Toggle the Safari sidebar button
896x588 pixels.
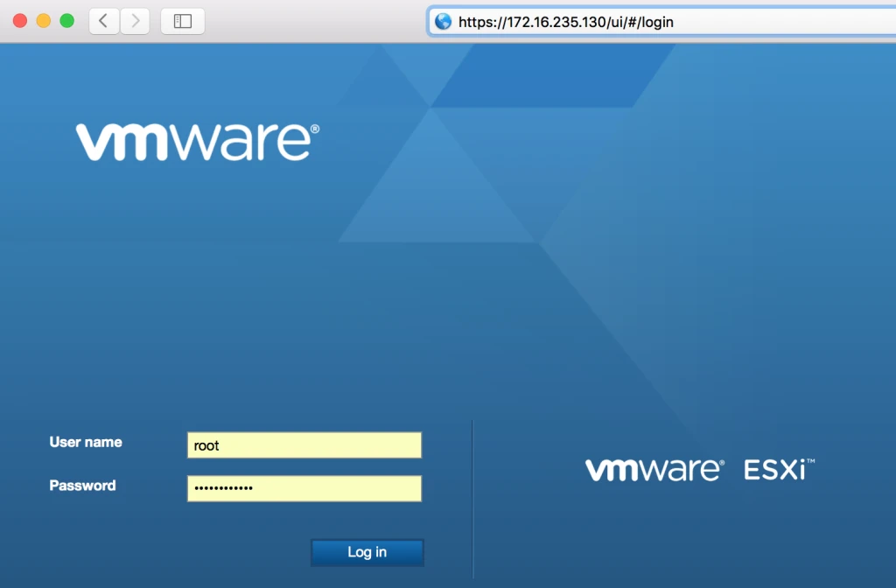click(183, 21)
